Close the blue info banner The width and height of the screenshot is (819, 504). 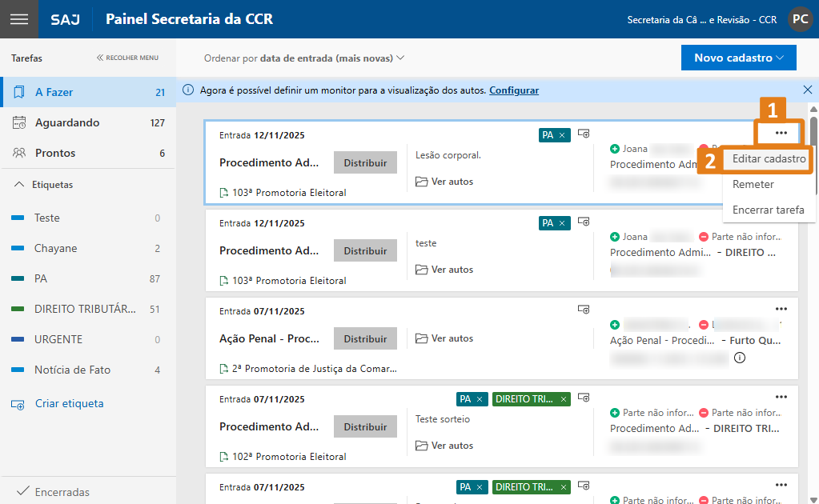coord(807,90)
